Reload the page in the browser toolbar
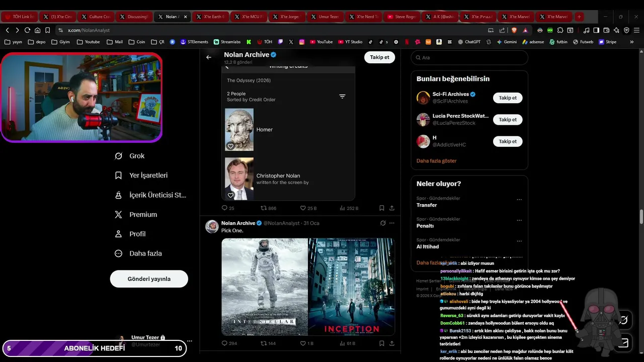The width and height of the screenshot is (644, 362). click(27, 30)
